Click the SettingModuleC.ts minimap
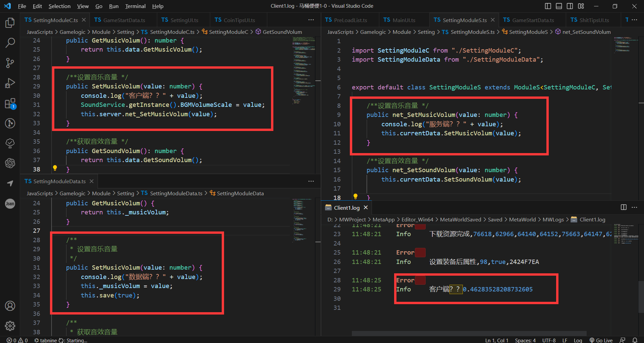 (304, 70)
